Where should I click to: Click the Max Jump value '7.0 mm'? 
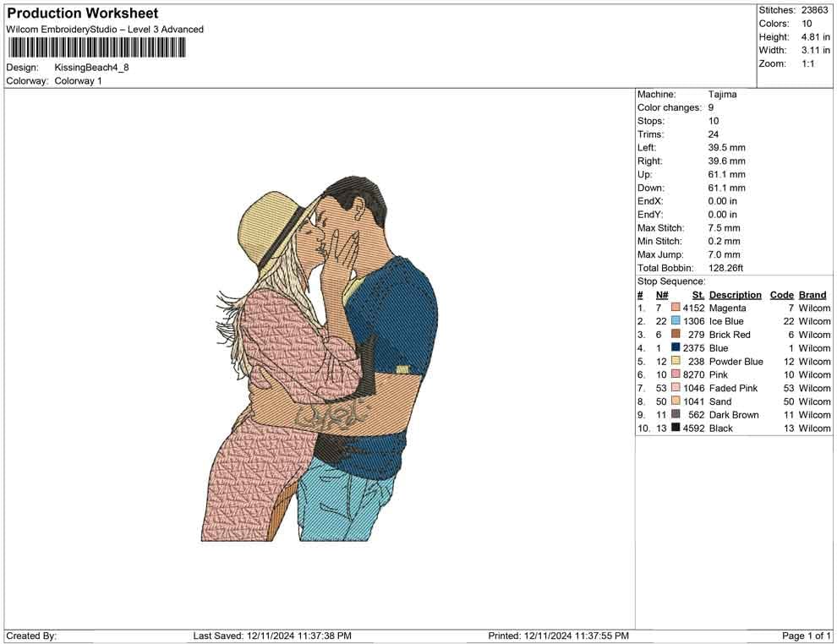pyautogui.click(x=725, y=254)
